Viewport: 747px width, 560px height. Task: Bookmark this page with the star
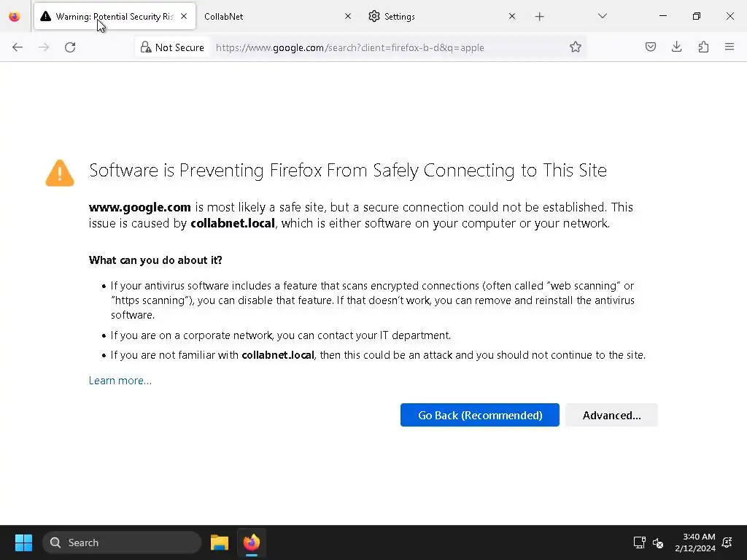[x=576, y=47]
